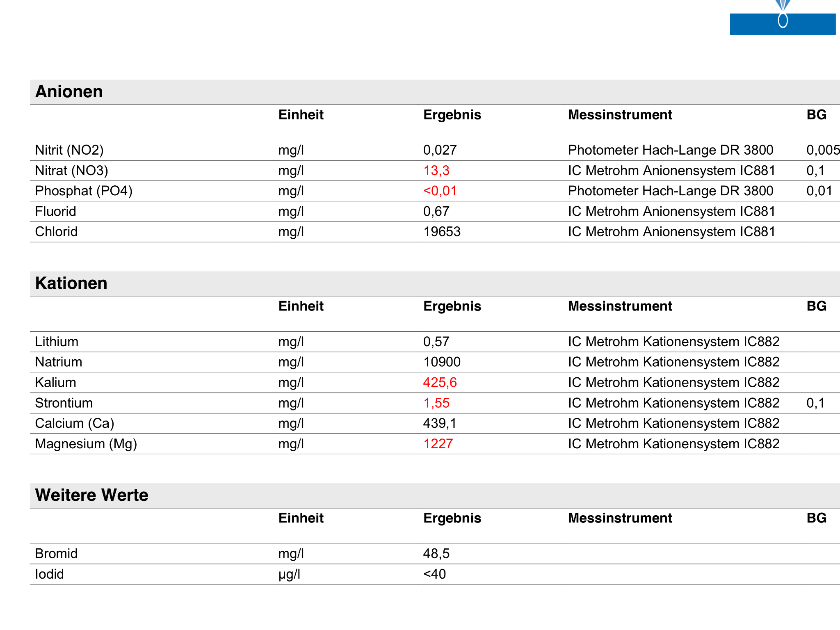The width and height of the screenshot is (840, 630).
Task: Select the red Nitrat result 13,3
Action: tap(436, 171)
